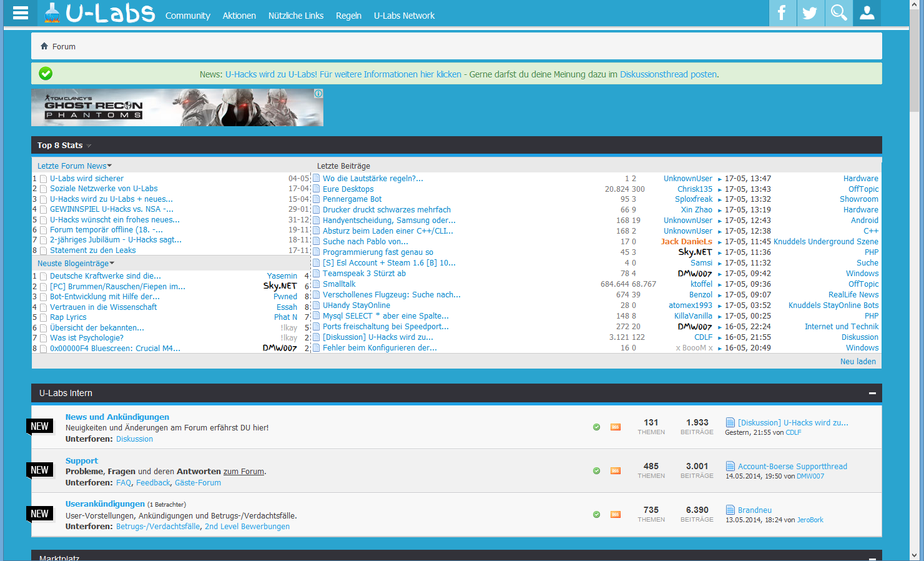Click the NEW badge beside Support forum
924x561 pixels.
(x=39, y=470)
